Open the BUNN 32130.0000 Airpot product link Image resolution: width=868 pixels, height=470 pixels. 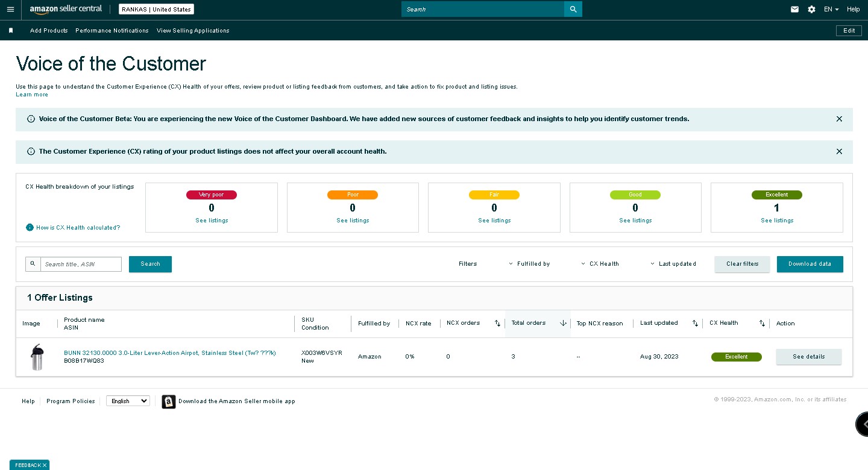pyautogui.click(x=169, y=353)
